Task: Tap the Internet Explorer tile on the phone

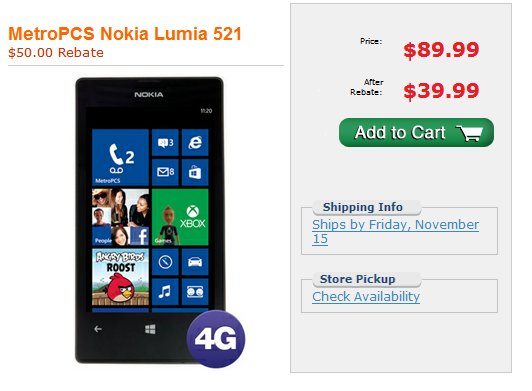Action: coord(195,142)
